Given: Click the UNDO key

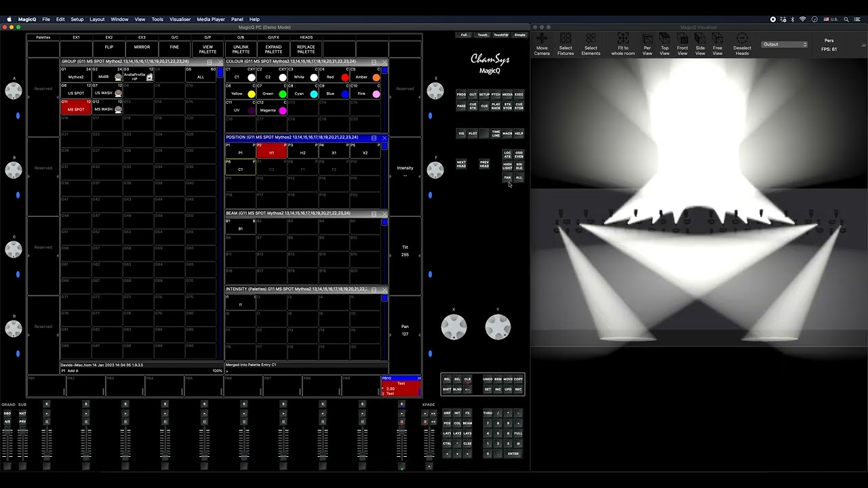Looking at the screenshot, I should (x=488, y=380).
